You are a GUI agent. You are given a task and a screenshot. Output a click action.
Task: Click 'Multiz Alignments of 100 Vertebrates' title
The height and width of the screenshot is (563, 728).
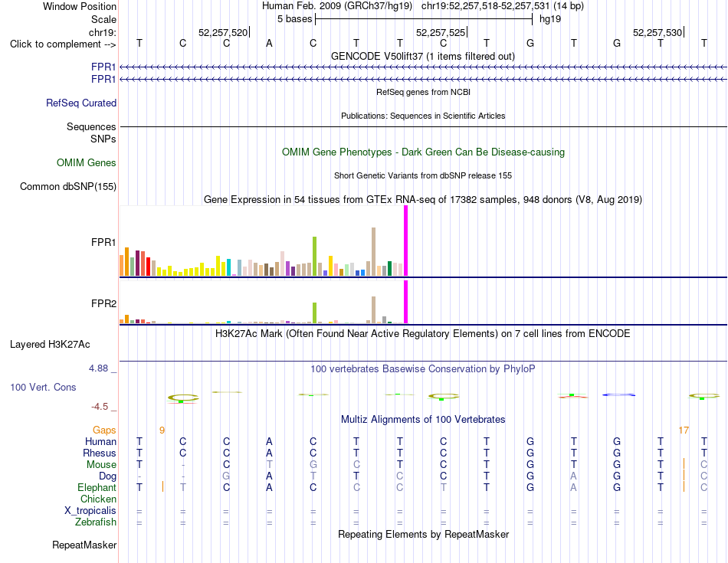pos(423,420)
